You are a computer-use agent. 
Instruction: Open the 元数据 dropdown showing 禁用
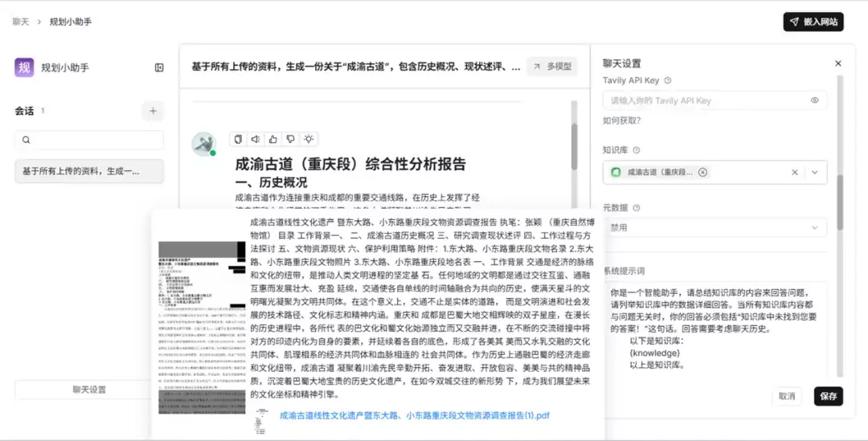(714, 227)
